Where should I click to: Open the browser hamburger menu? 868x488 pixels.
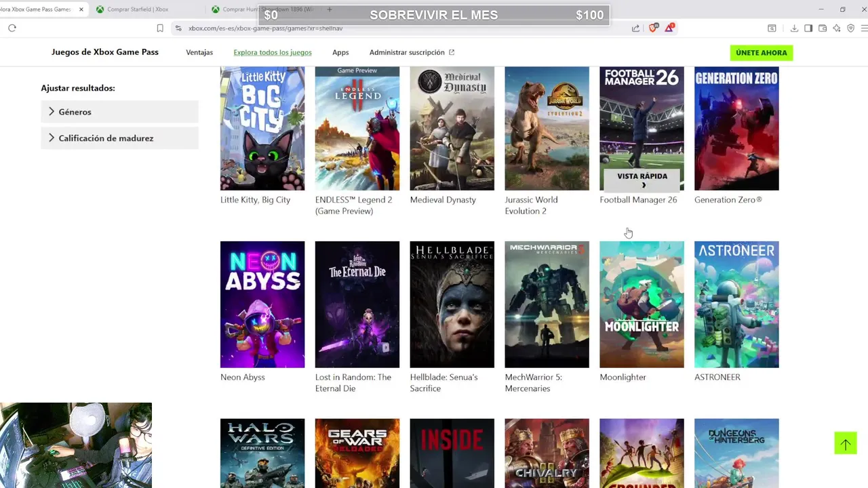pos(865,28)
